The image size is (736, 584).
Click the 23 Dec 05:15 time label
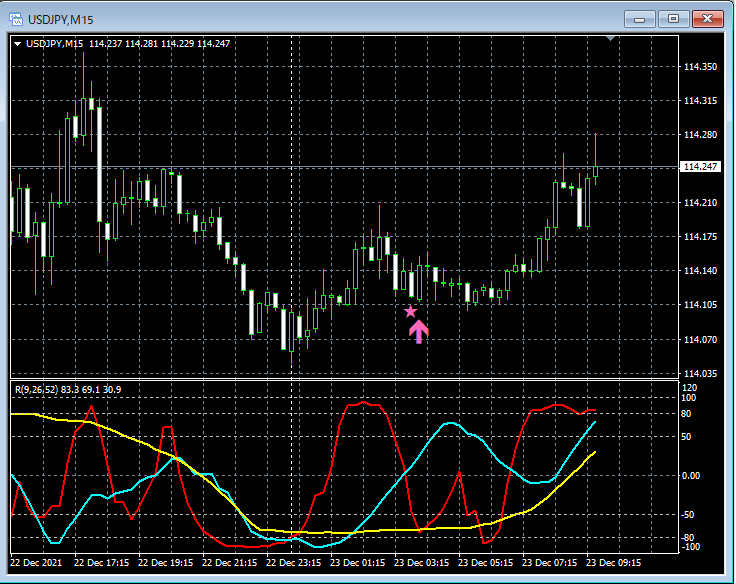485,562
